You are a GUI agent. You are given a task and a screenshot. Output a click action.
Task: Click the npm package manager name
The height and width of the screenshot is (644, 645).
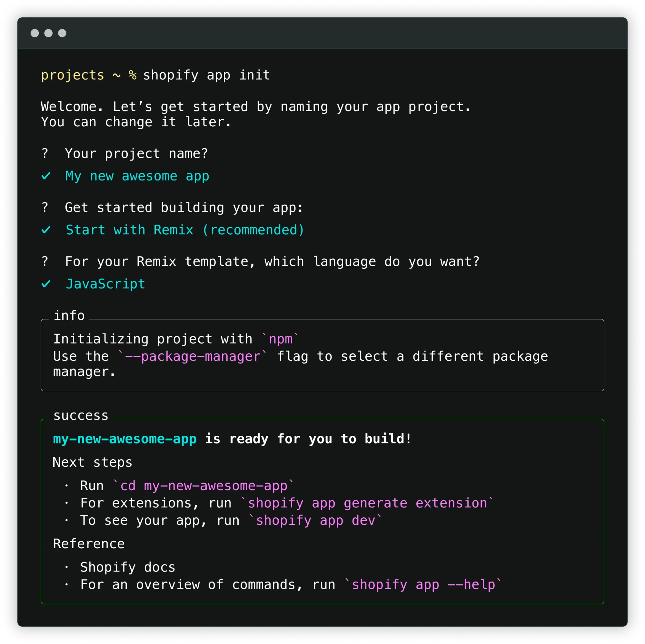(281, 339)
